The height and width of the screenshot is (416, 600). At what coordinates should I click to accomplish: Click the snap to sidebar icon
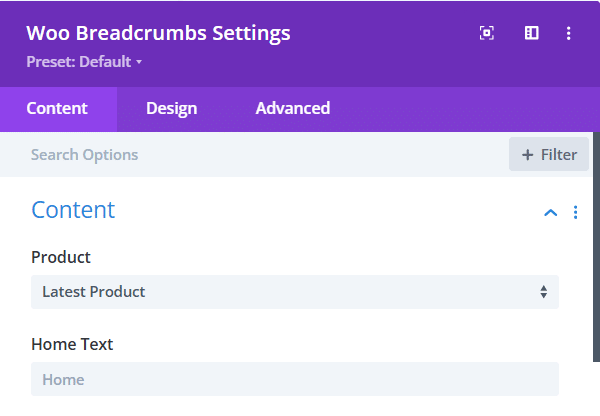(532, 33)
